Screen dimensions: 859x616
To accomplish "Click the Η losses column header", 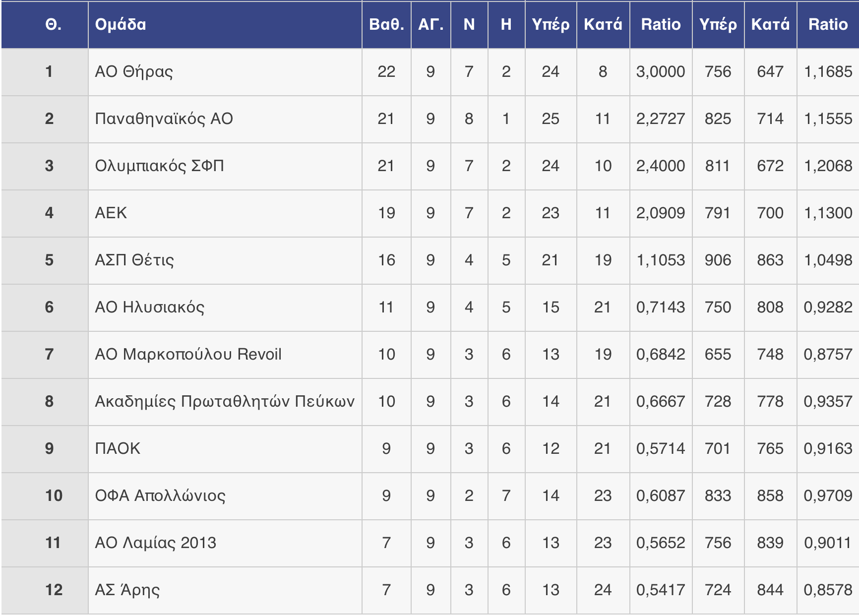I will click(x=506, y=24).
